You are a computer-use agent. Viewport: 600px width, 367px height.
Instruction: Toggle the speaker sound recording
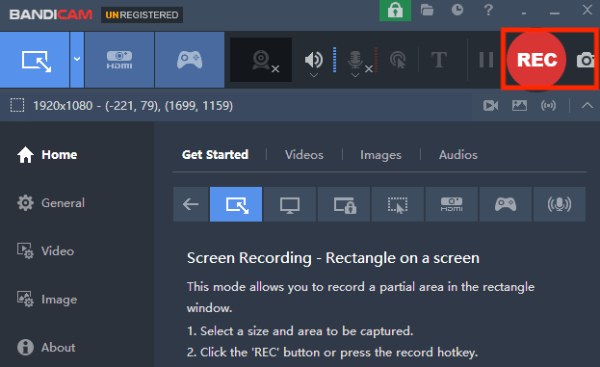click(x=313, y=59)
